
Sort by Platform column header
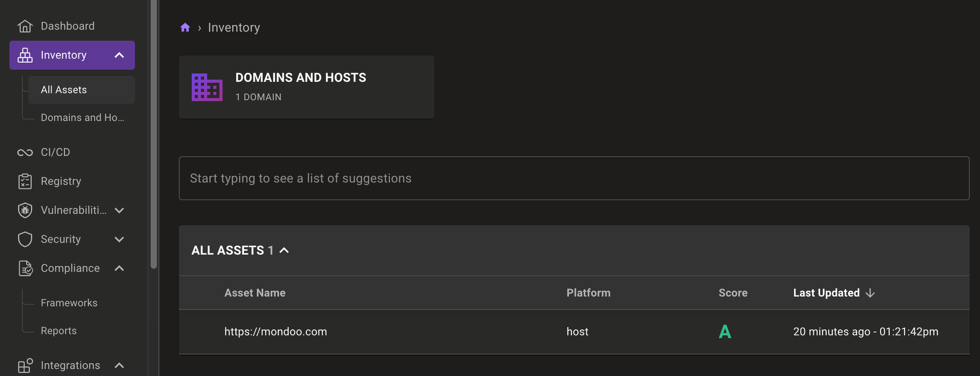click(589, 293)
